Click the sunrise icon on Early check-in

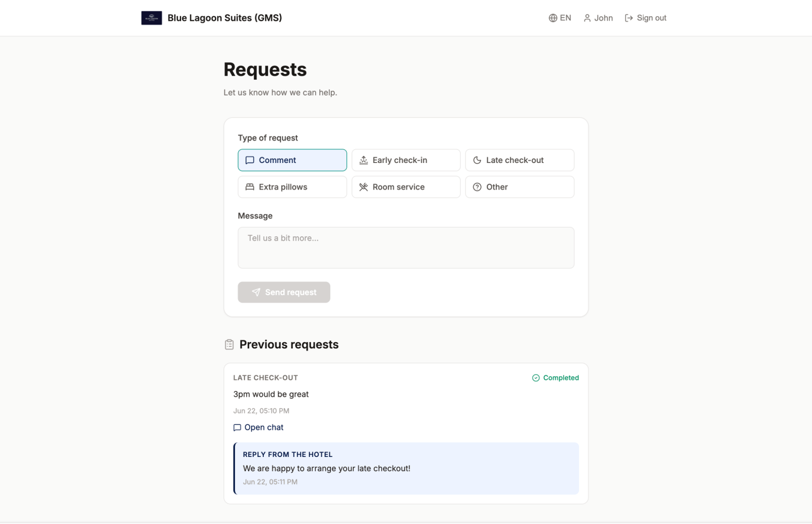363,160
